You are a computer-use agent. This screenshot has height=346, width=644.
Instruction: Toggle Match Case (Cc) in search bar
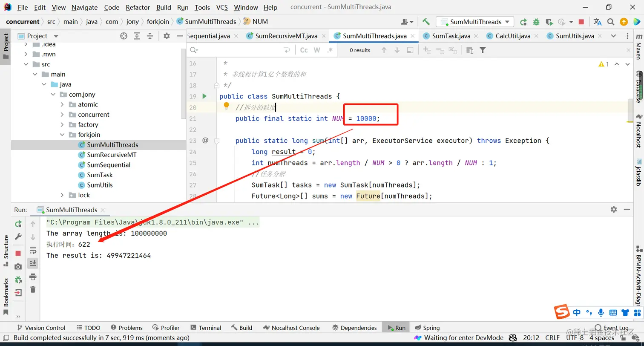point(304,50)
